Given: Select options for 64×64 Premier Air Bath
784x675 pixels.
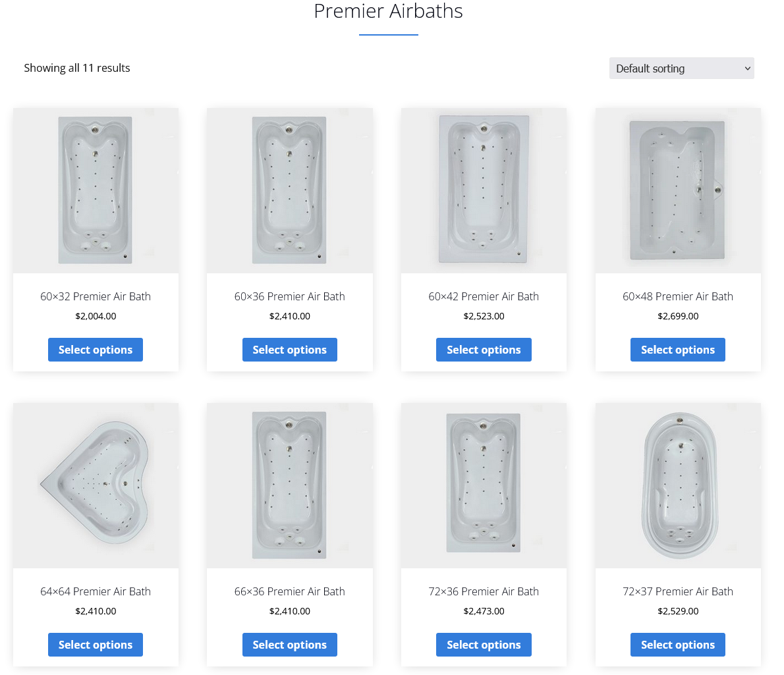Looking at the screenshot, I should tap(96, 645).
